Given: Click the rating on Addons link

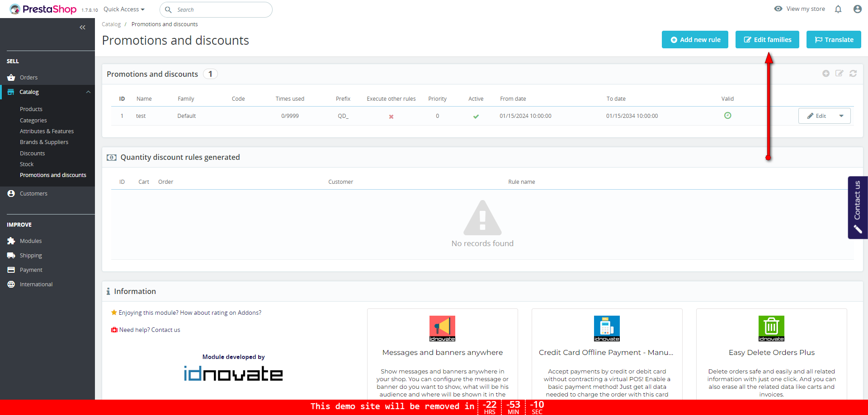Looking at the screenshot, I should pos(190,313).
